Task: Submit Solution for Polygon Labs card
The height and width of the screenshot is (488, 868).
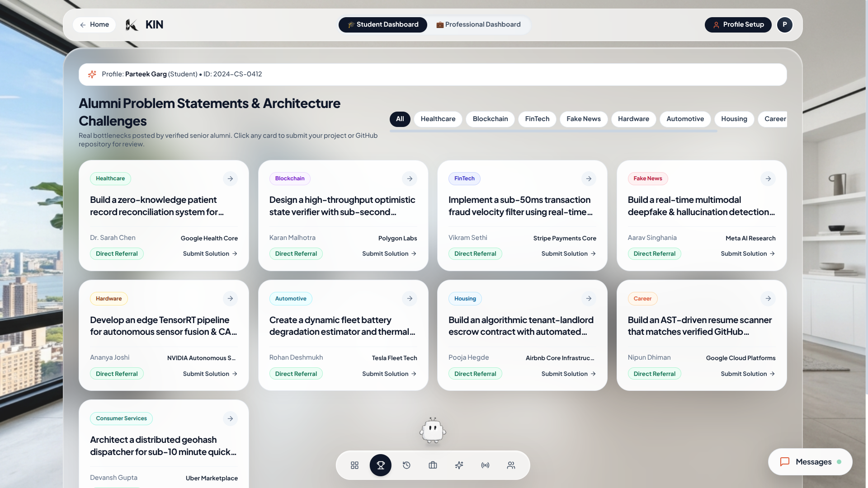Action: point(389,254)
